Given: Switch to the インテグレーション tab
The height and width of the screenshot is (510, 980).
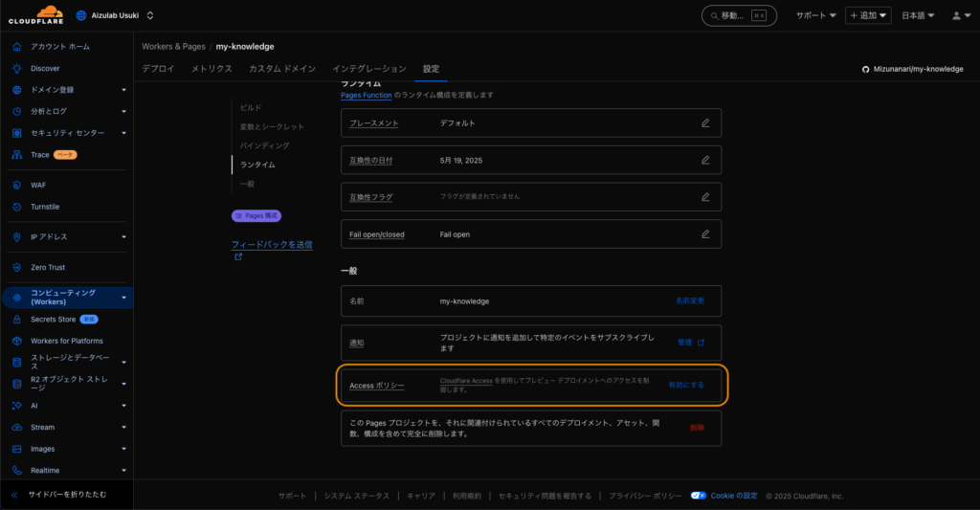Looking at the screenshot, I should coord(369,69).
